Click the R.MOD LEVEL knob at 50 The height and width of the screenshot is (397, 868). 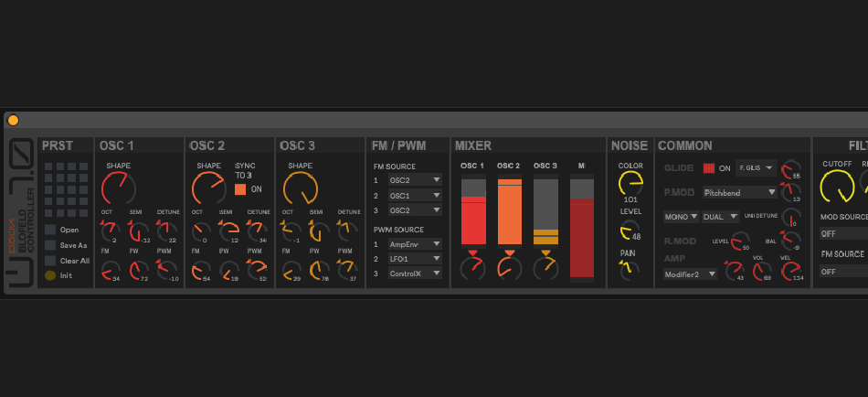point(741,241)
